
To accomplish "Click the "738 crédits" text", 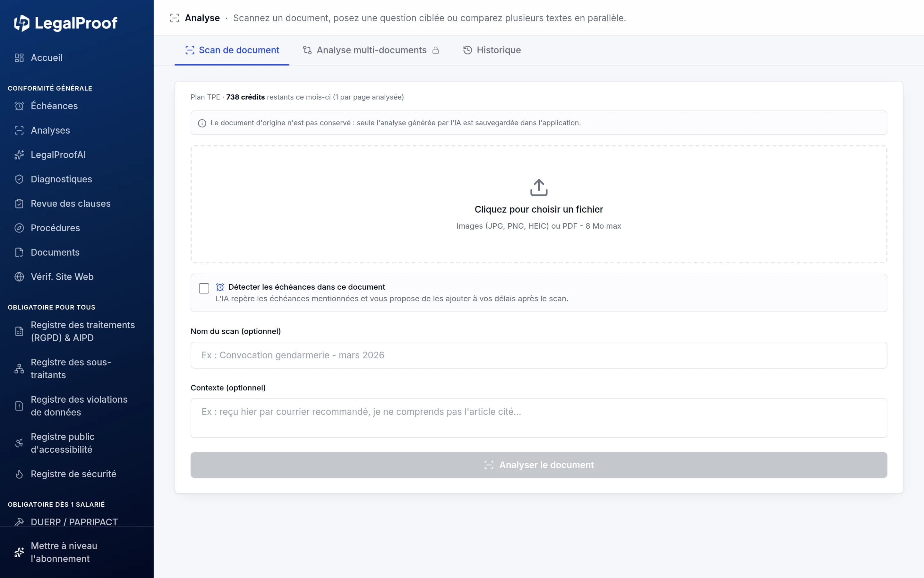I will coord(245,97).
